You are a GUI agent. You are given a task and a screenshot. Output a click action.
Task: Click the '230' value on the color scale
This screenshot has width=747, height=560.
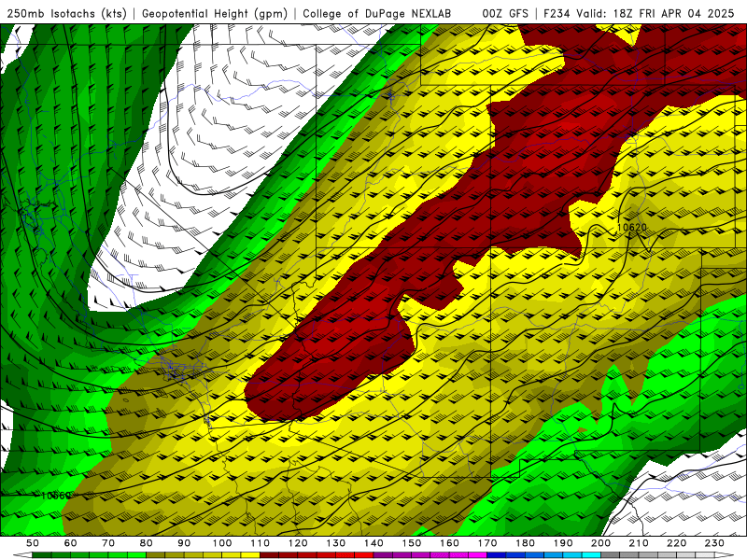coord(714,543)
